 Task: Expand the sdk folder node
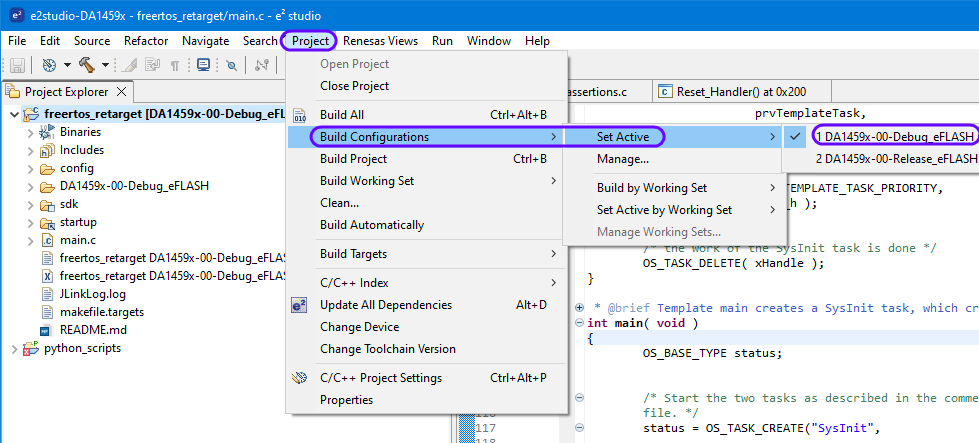tap(30, 205)
